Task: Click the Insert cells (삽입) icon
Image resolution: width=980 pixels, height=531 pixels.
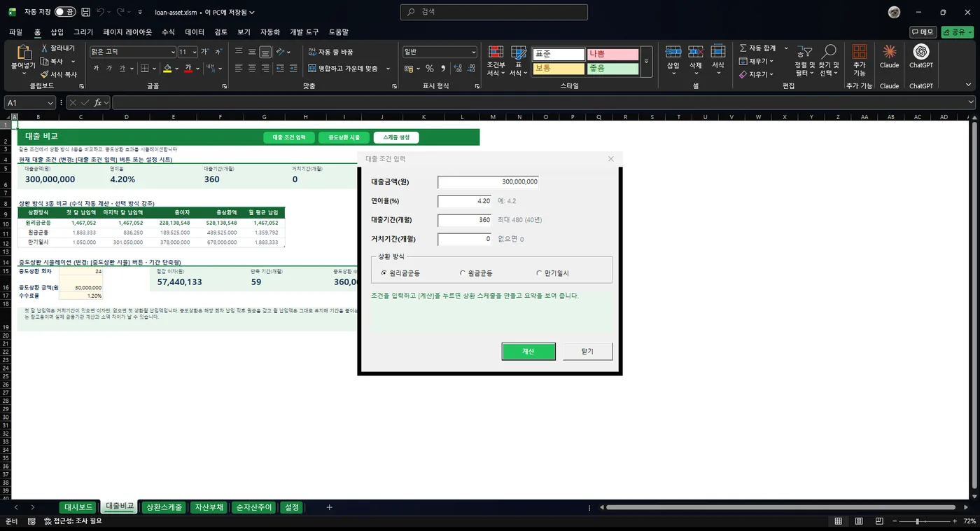Action: coord(673,52)
